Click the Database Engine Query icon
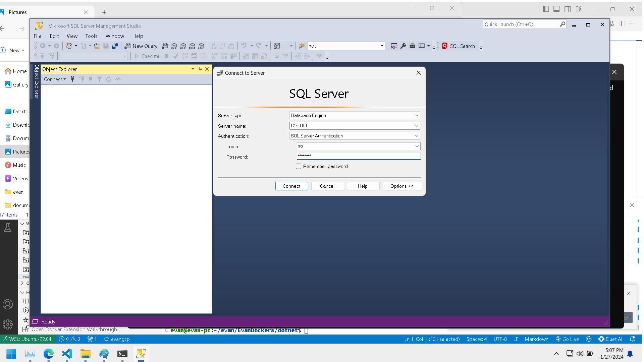The image size is (644, 362). [165, 46]
